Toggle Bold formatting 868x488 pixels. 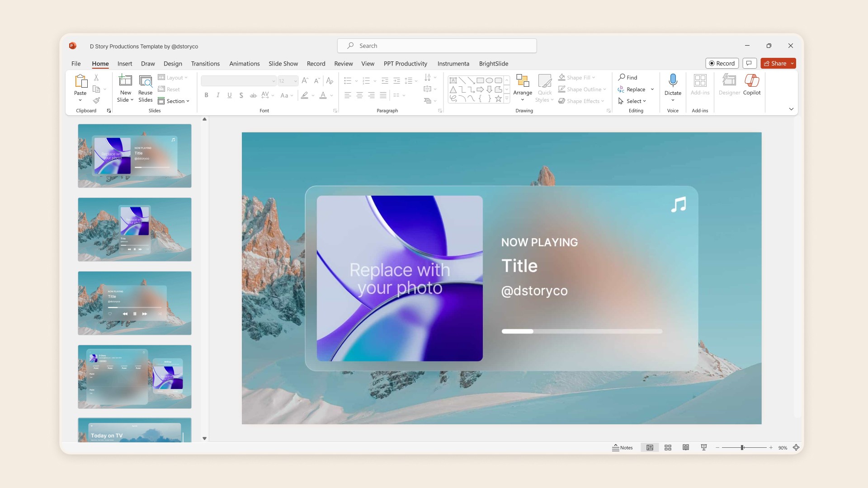pos(206,95)
